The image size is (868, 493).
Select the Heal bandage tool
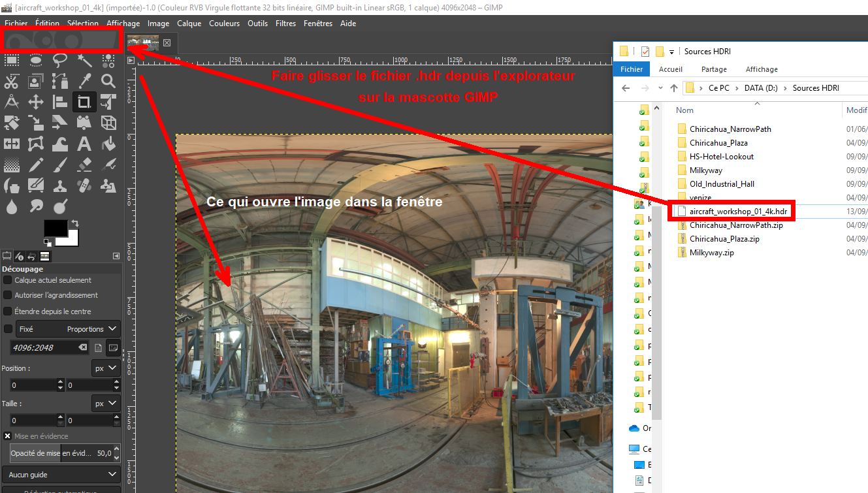(x=84, y=185)
